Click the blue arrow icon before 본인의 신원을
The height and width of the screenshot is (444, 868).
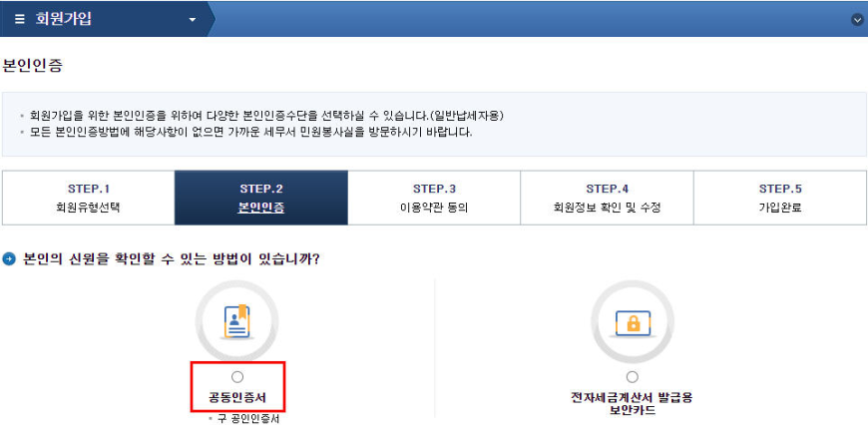9,259
